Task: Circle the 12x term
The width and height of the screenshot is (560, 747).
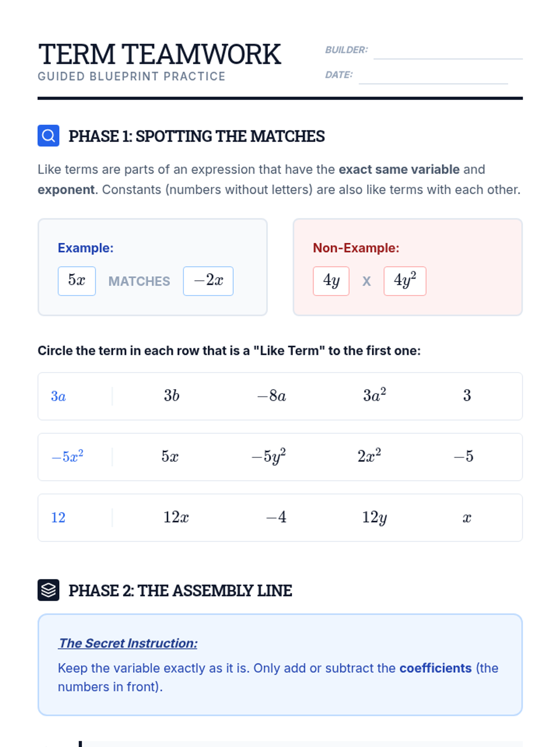Action: (x=175, y=517)
